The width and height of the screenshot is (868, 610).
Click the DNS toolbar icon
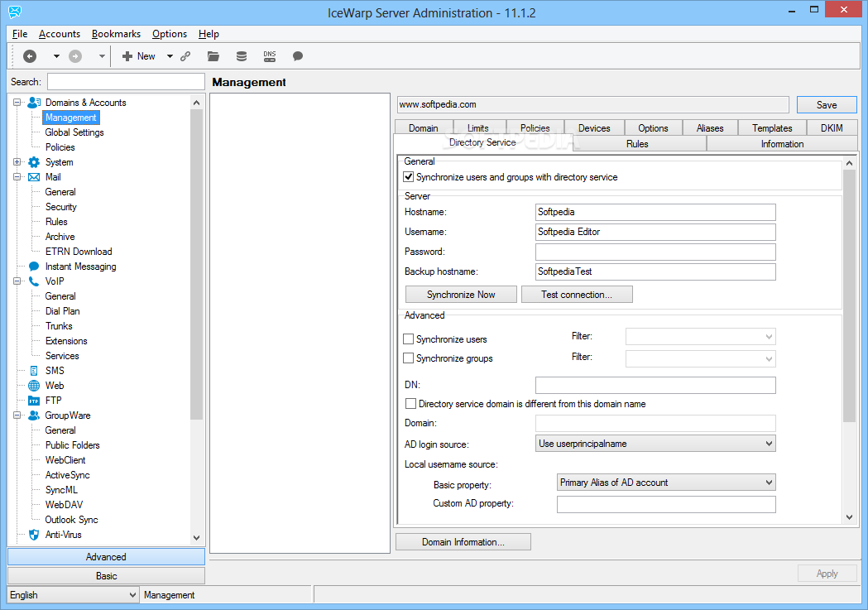tap(270, 56)
